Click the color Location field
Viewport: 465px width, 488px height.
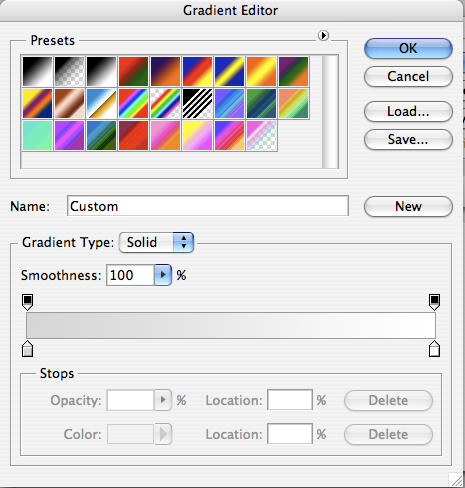[x=290, y=434]
